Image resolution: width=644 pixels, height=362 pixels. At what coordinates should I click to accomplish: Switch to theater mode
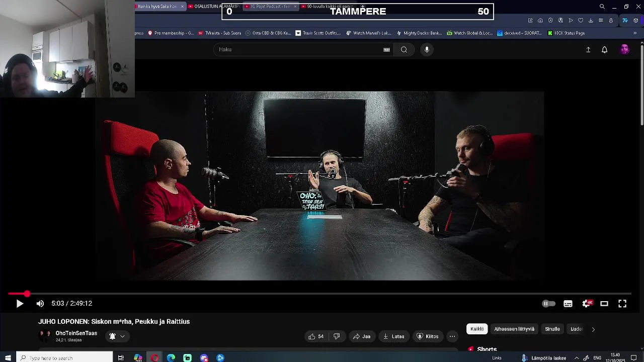tap(604, 304)
